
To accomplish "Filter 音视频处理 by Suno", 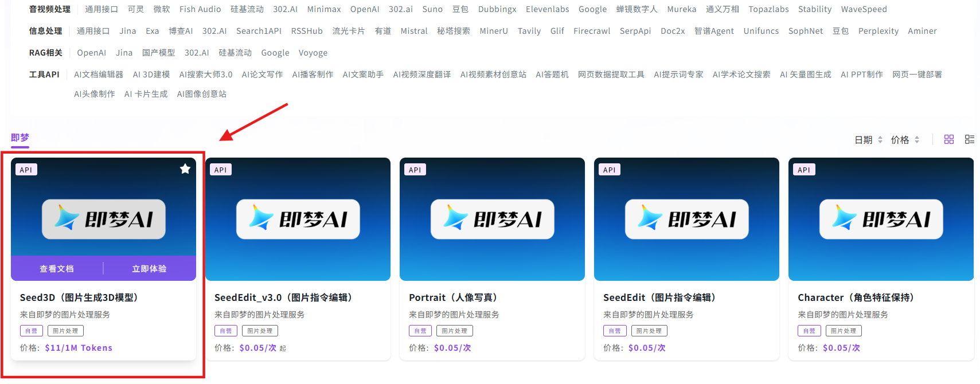I will [432, 9].
